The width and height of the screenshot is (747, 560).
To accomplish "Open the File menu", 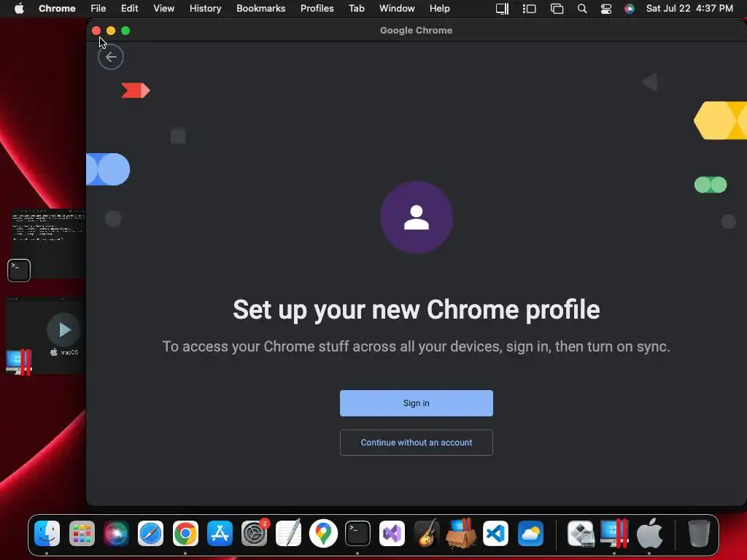I will (x=98, y=9).
